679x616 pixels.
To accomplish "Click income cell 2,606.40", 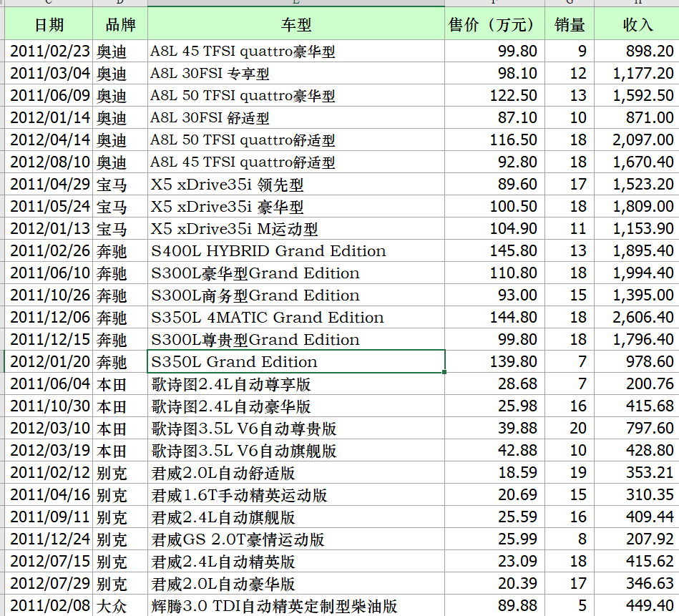I will point(637,318).
